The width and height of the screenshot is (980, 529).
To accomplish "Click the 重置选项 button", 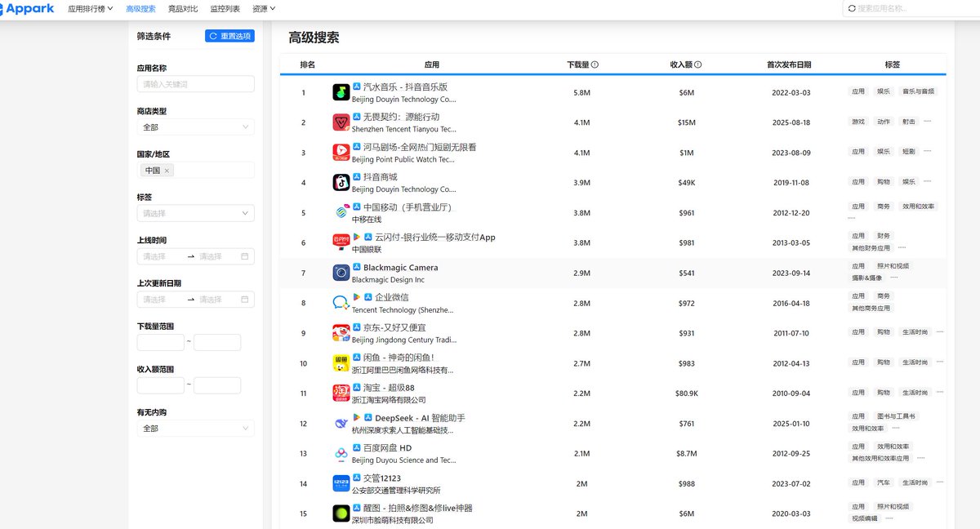I will (x=229, y=36).
